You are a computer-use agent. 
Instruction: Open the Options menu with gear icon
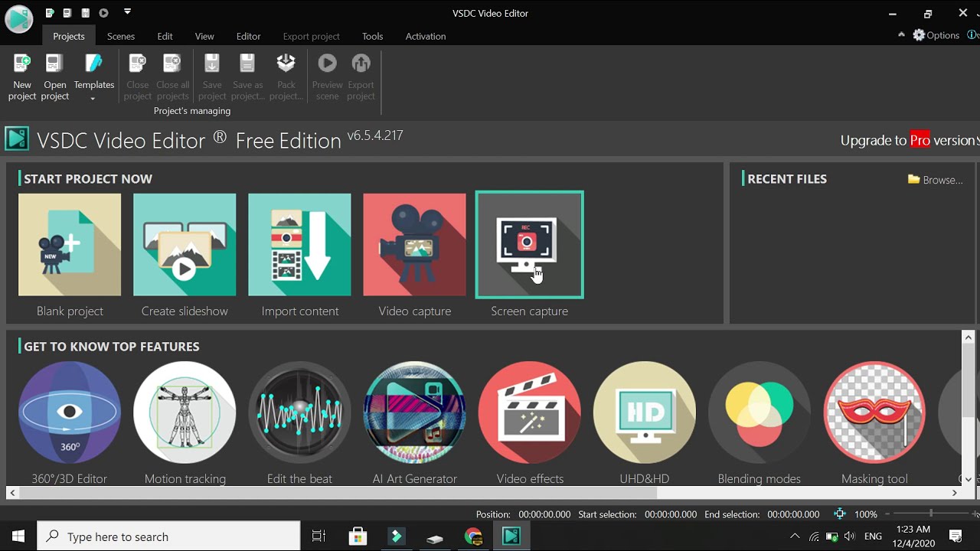point(936,35)
